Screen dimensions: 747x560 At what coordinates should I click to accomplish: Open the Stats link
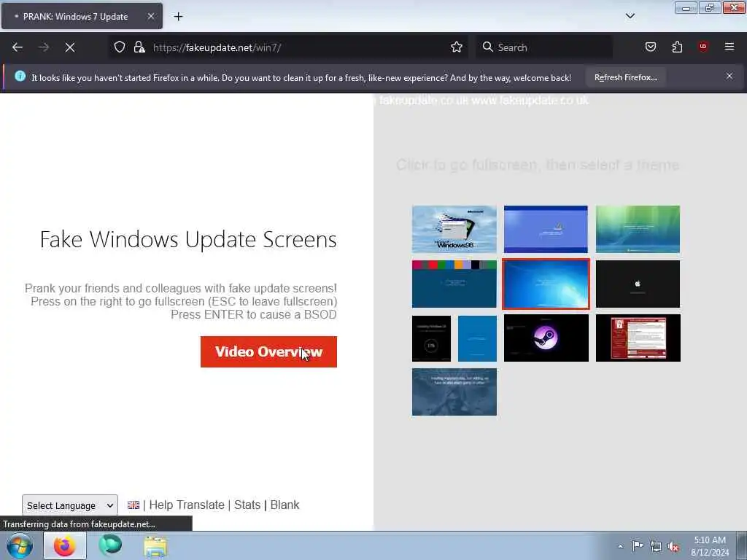[247, 505]
